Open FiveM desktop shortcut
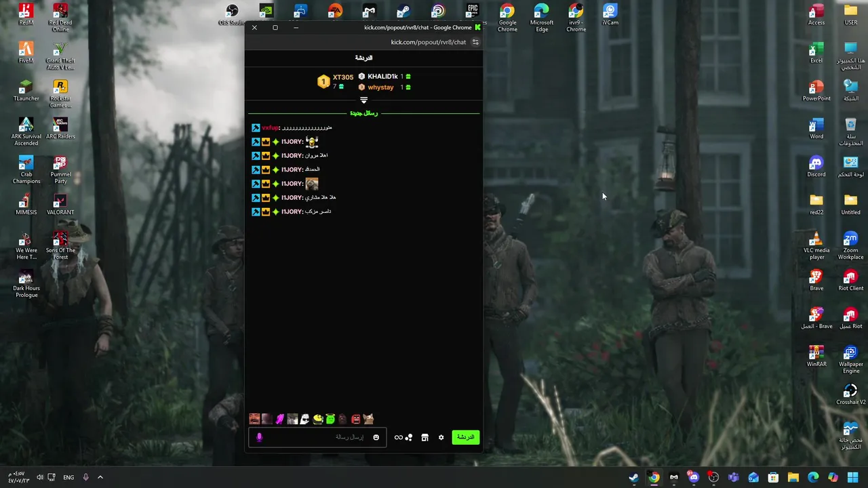 (x=26, y=53)
